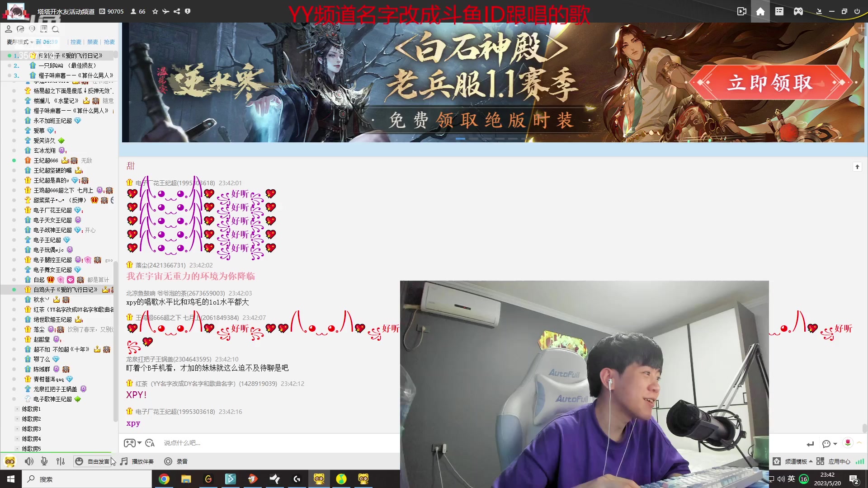Open sub-channel 练歌房5
The width and height of the screenshot is (868, 488).
point(31,449)
